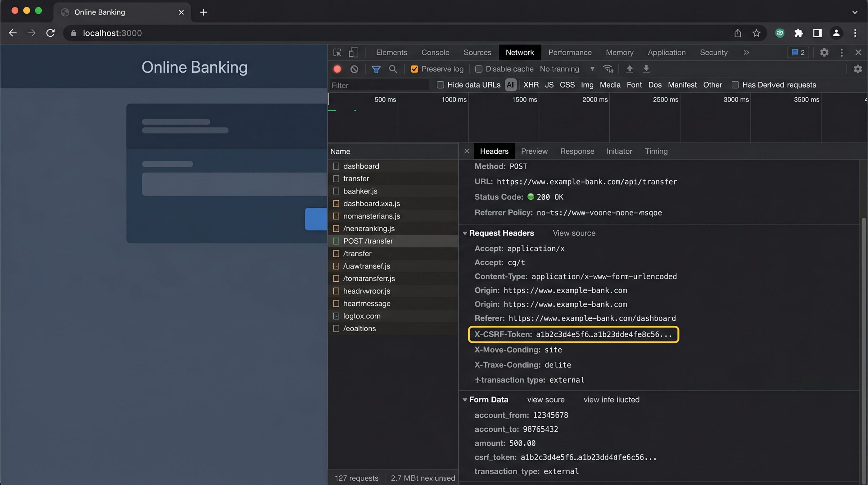Filter requests by XHR
The height and width of the screenshot is (485, 868).
531,85
